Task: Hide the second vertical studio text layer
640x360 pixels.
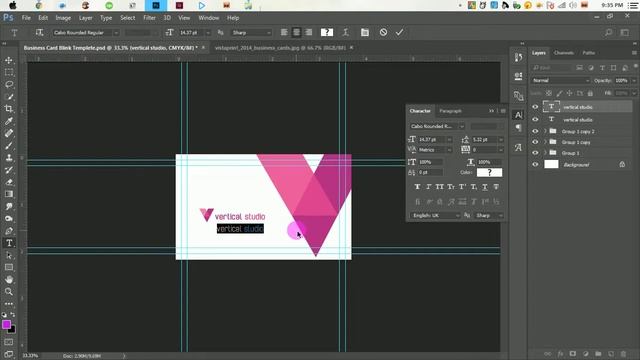Action: [x=535, y=120]
